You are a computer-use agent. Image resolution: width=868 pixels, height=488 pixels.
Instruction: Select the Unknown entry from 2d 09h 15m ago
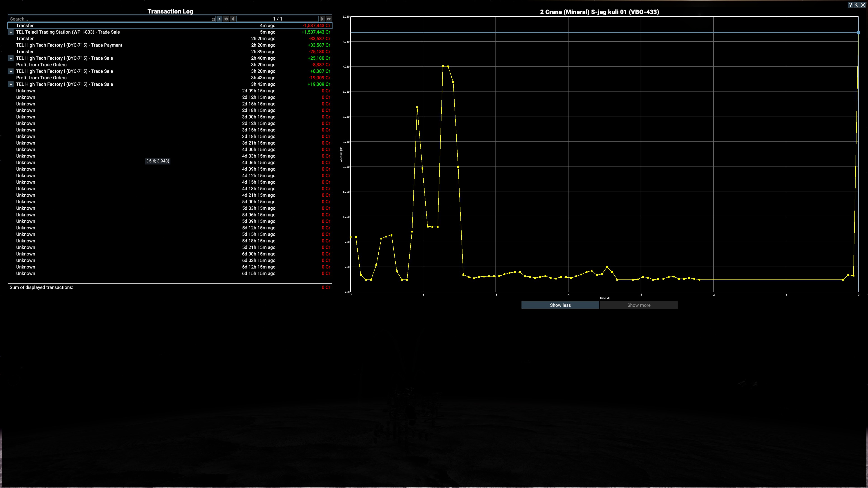click(x=170, y=91)
